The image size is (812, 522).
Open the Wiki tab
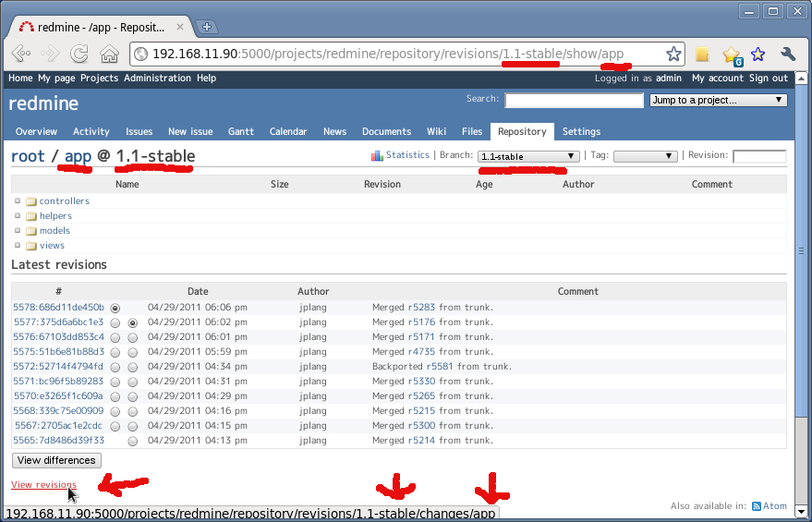click(437, 131)
